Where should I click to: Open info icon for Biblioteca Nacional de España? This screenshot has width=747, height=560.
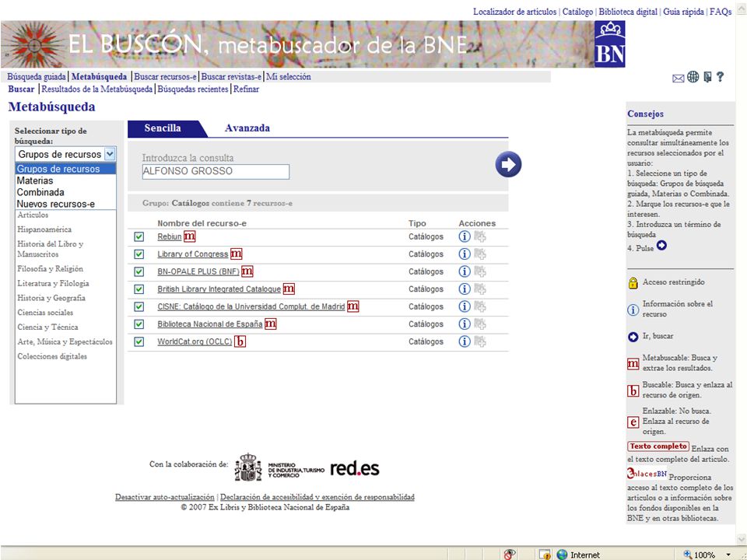465,324
